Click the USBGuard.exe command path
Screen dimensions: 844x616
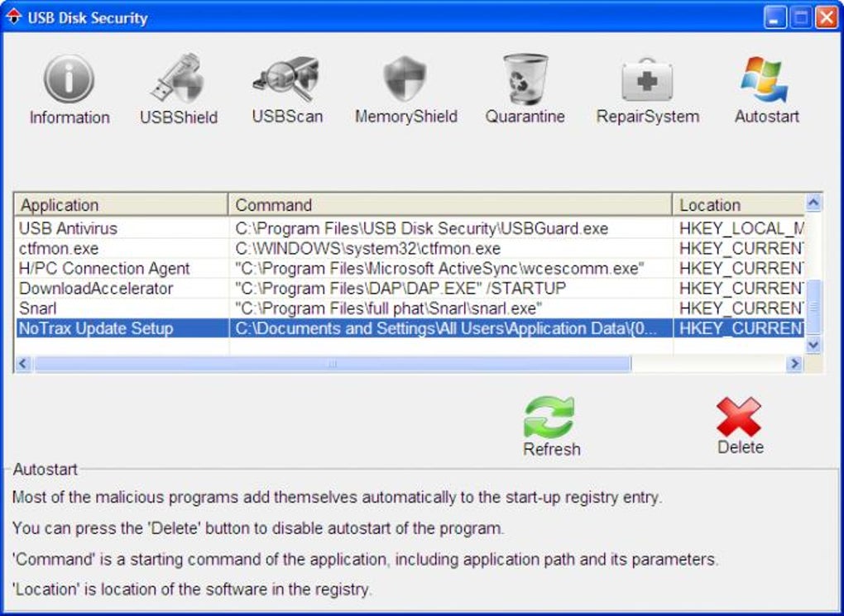coord(421,228)
